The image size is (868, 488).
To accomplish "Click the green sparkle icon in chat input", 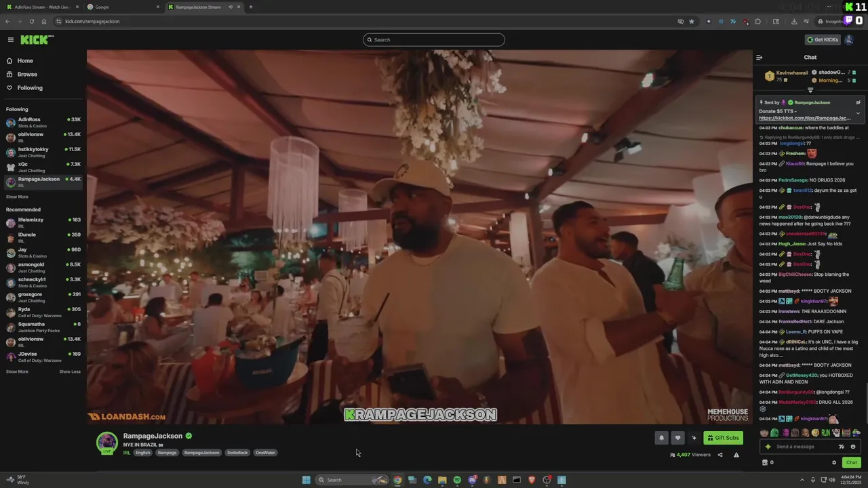I will click(x=768, y=447).
